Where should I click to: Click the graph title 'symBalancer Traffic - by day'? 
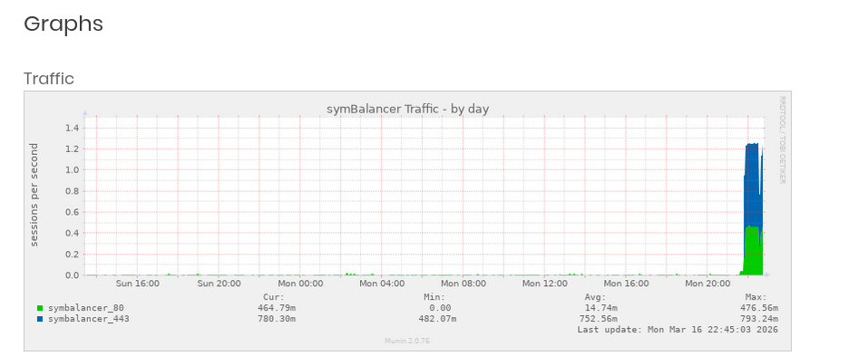tap(407, 109)
